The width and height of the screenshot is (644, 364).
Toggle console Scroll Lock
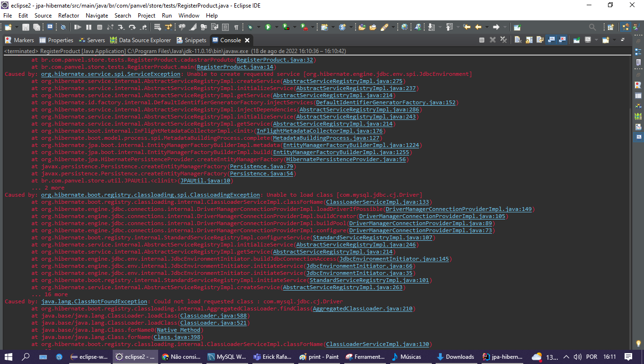pyautogui.click(x=529, y=40)
